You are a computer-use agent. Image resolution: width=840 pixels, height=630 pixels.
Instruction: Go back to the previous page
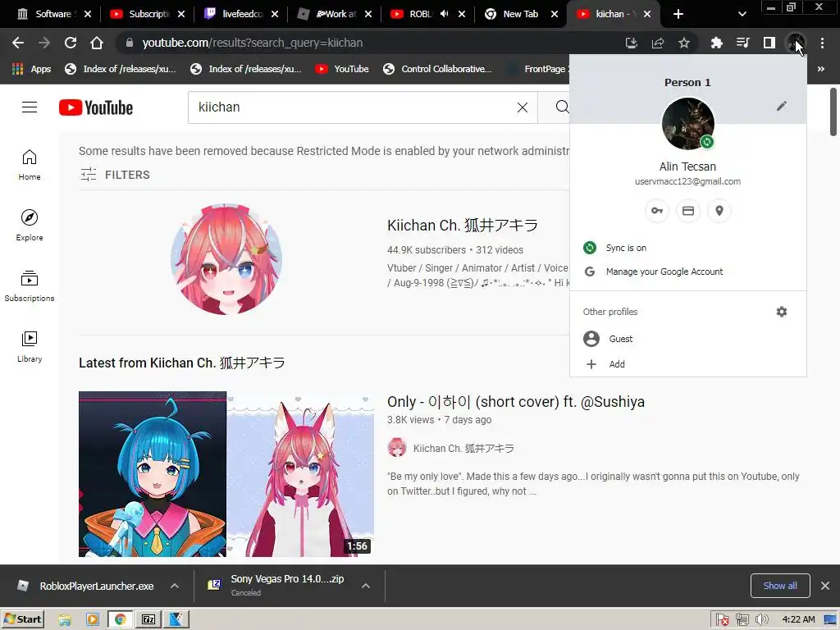tap(18, 43)
